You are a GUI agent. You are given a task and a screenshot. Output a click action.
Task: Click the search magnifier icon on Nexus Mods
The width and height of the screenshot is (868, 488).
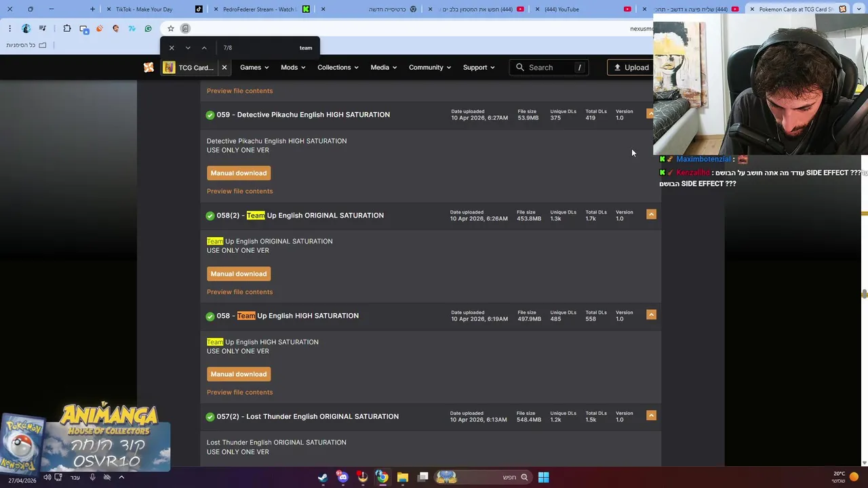pyautogui.click(x=520, y=67)
